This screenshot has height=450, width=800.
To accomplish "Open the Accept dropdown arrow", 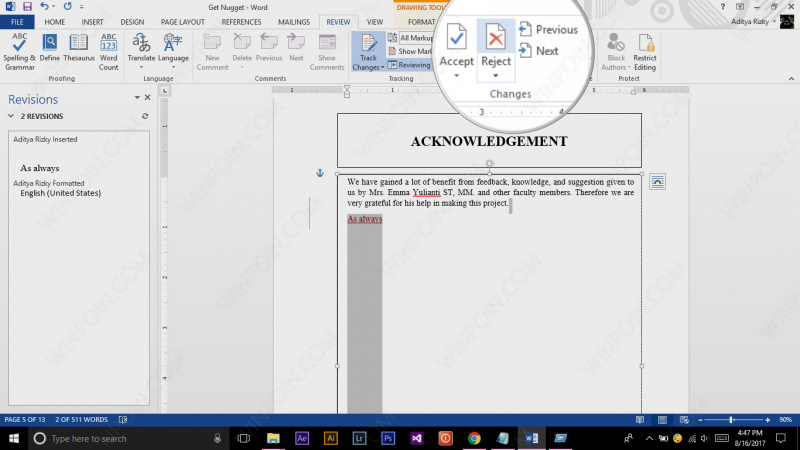I will point(457,76).
